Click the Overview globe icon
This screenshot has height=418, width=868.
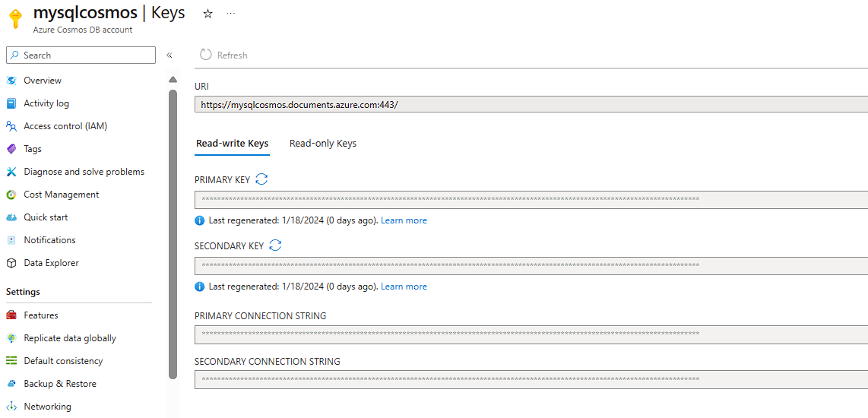pos(11,81)
